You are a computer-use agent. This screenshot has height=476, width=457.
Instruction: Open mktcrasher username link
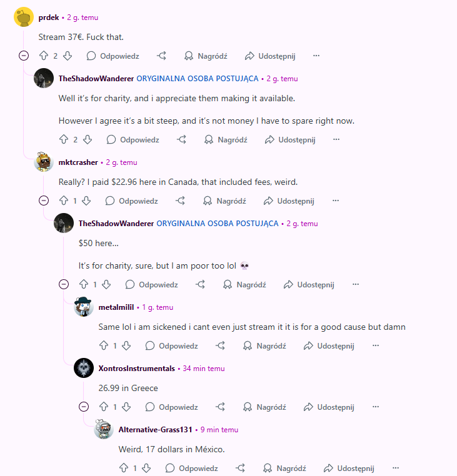point(78,162)
